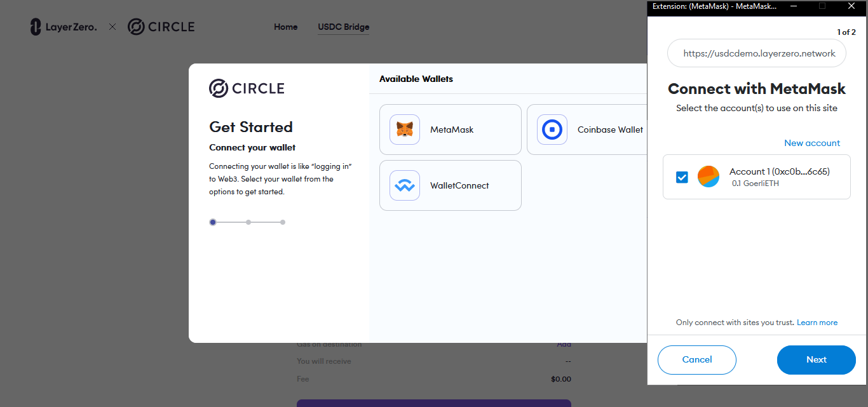Select the Account 1 address text
This screenshot has width=868, height=407.
pyautogui.click(x=780, y=171)
